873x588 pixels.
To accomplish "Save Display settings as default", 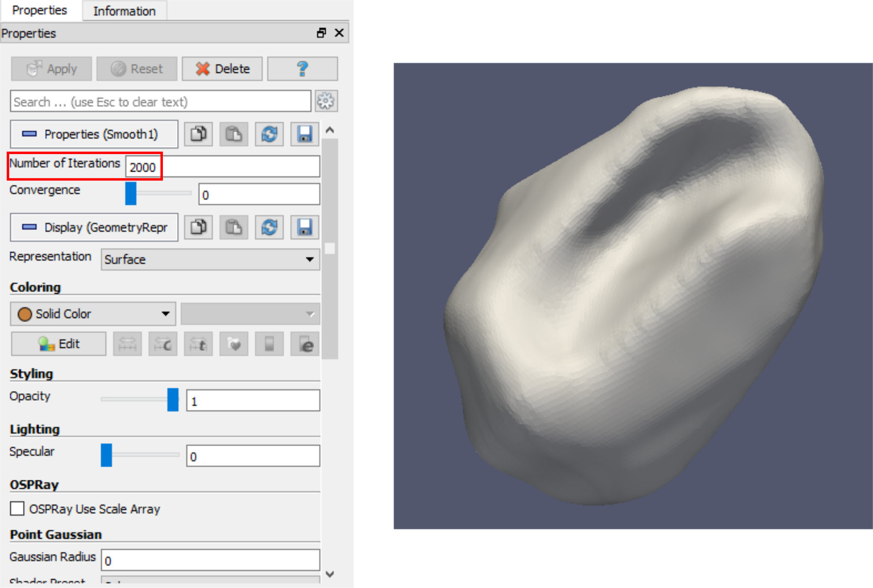I will (x=304, y=227).
